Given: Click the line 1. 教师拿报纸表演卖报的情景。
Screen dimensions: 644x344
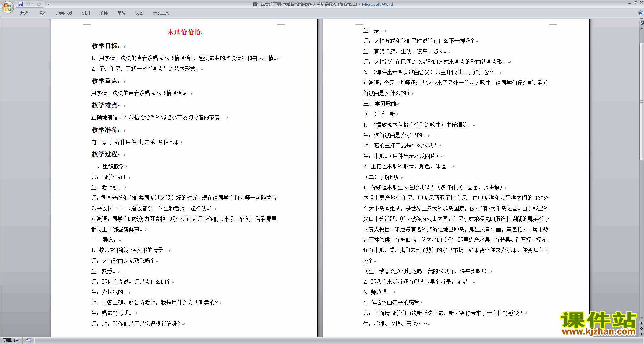Looking at the screenshot, I should click(129, 250).
